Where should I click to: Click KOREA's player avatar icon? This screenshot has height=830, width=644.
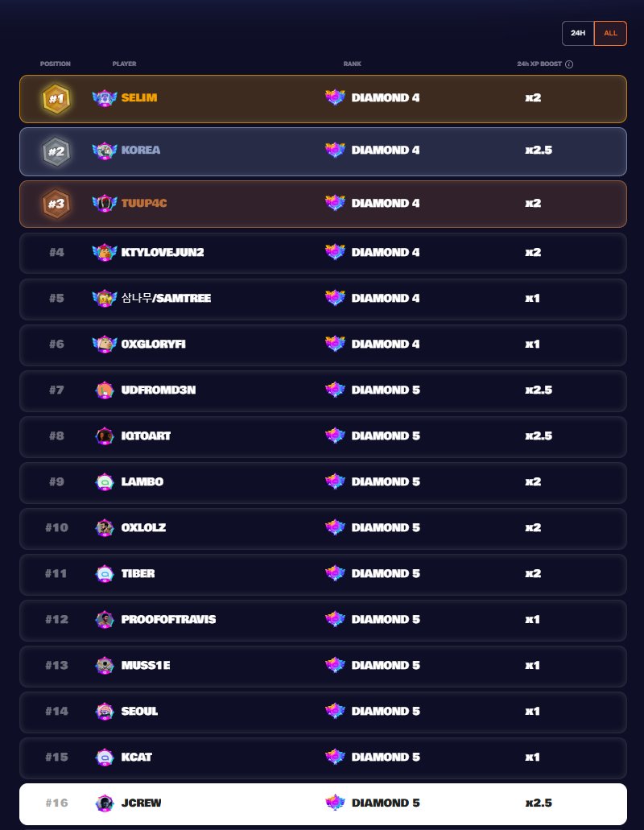105,151
